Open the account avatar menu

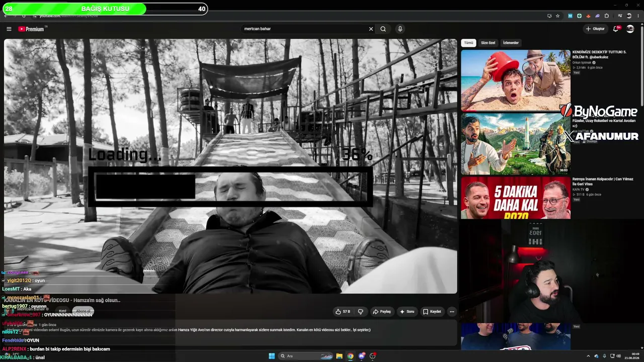630,29
